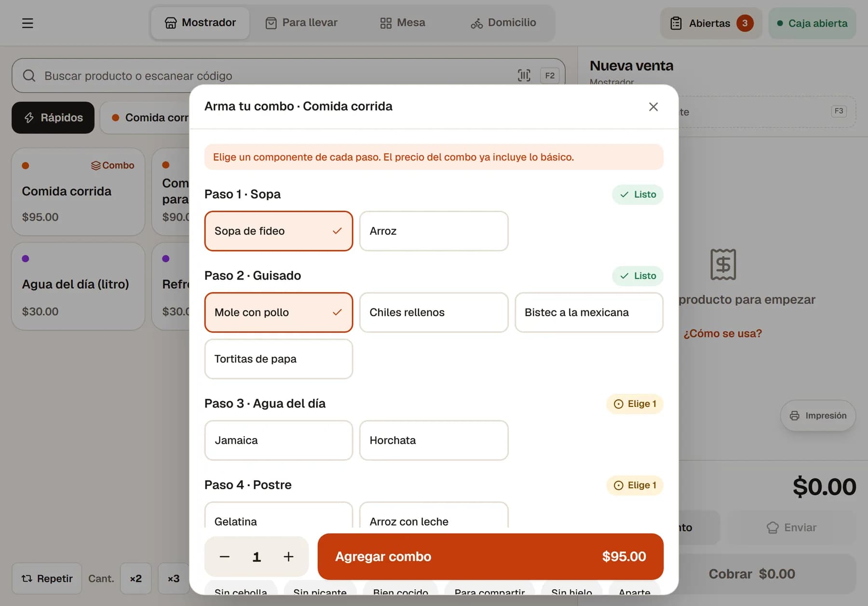The height and width of the screenshot is (606, 868).
Task: Open the hamburger menu
Action: (27, 23)
